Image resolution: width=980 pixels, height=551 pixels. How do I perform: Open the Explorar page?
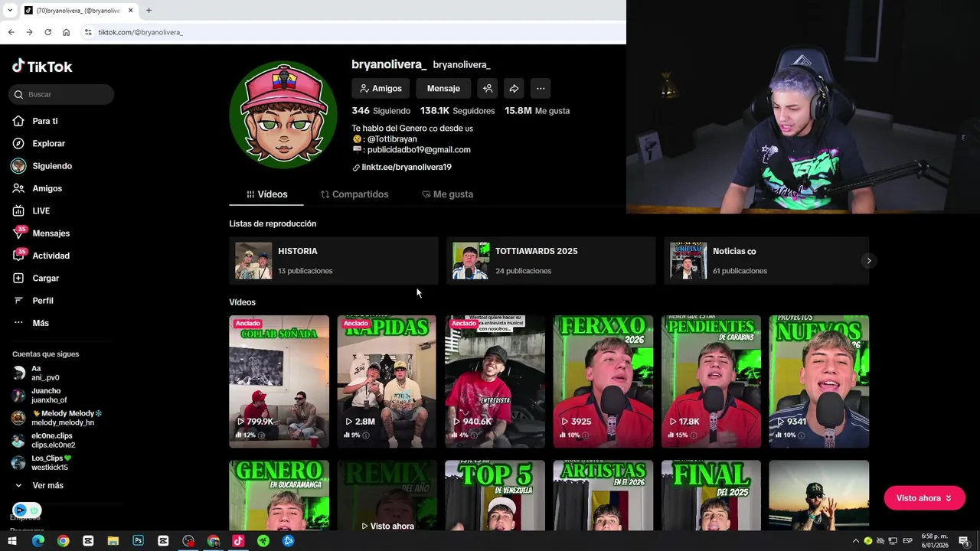pyautogui.click(x=48, y=143)
